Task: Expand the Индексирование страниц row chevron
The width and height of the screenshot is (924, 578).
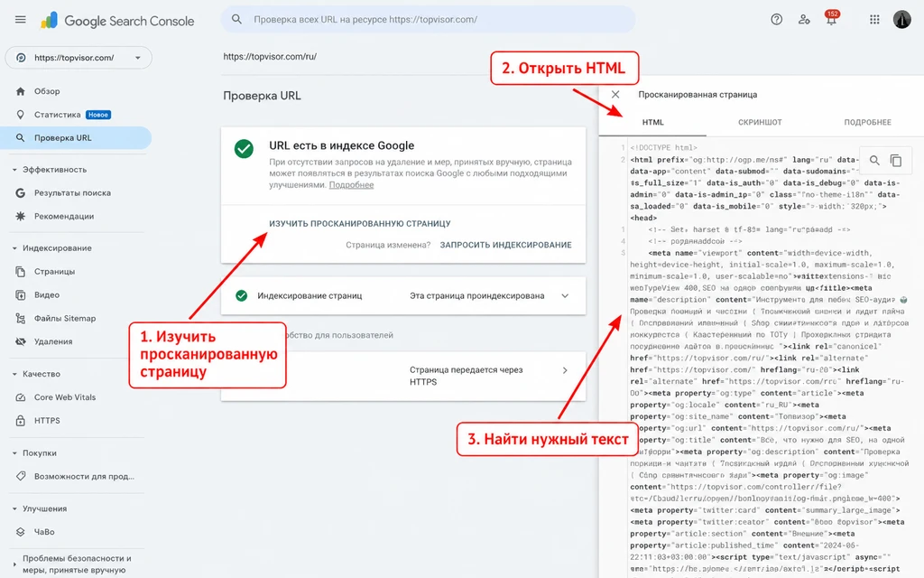Action: coord(565,296)
